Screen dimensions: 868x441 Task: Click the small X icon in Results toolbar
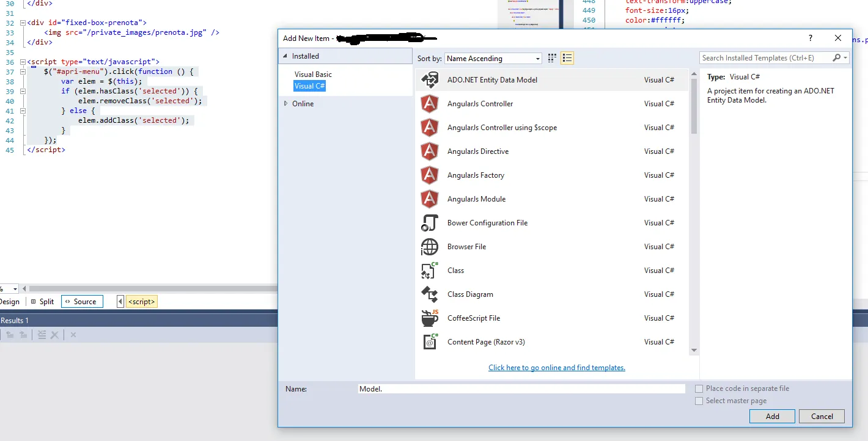tap(73, 335)
